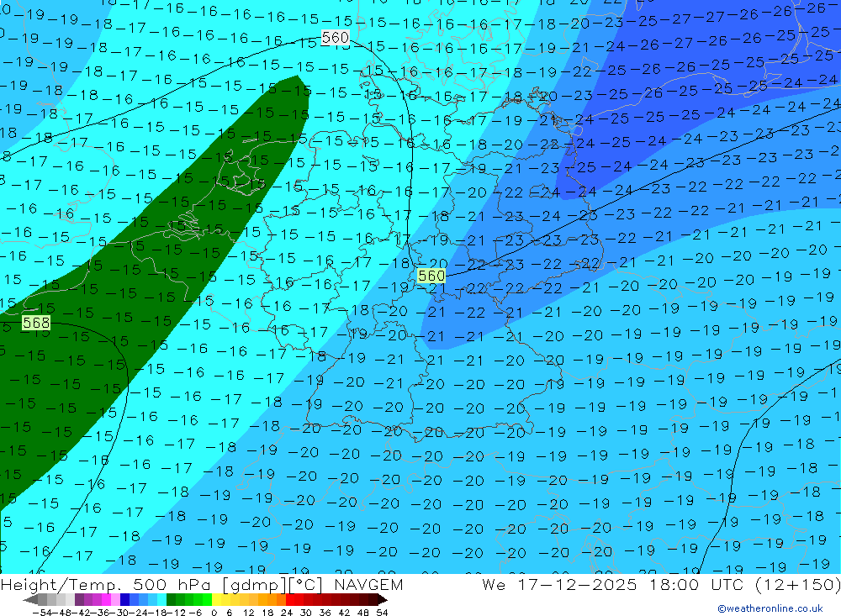Click the right dark-red arrow end of color scale
The width and height of the screenshot is (841, 616).
click(x=382, y=599)
